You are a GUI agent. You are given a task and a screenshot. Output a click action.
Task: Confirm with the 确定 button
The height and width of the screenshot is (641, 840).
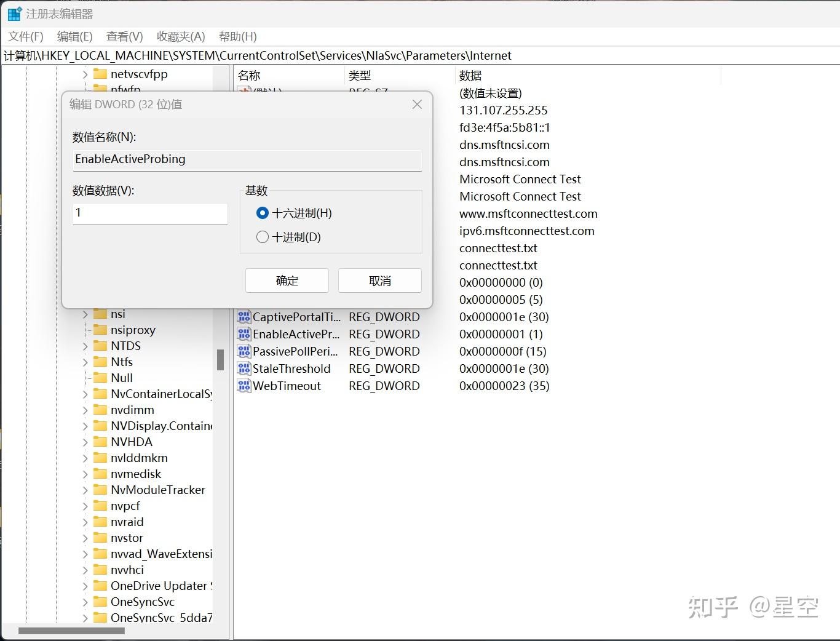coord(287,281)
